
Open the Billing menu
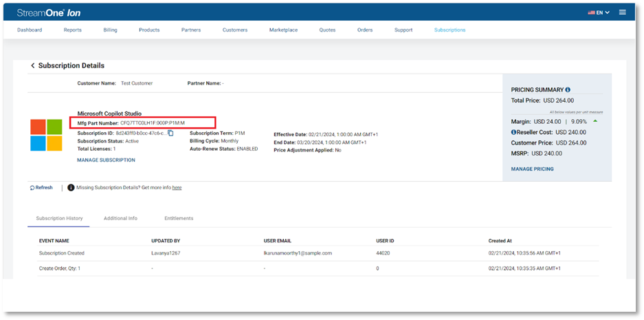pos(110,30)
